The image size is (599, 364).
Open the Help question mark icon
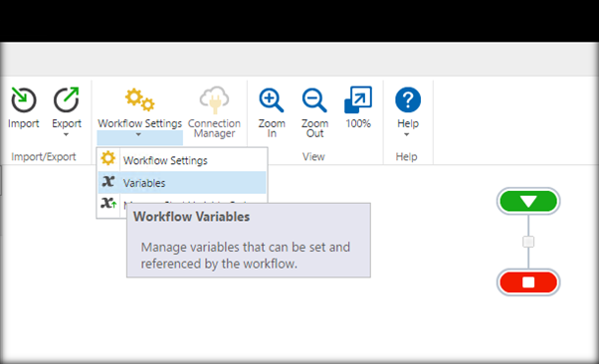[408, 99]
